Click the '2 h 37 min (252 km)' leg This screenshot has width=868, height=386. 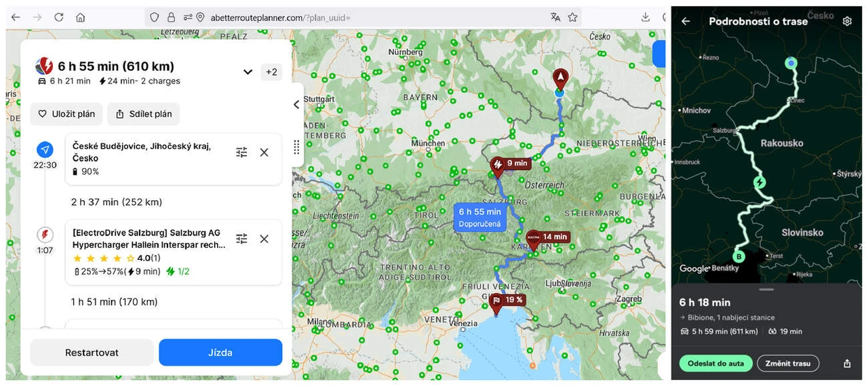click(x=117, y=202)
